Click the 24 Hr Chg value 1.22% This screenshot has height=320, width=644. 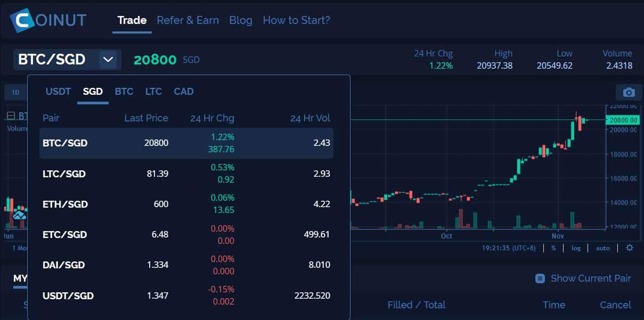441,65
